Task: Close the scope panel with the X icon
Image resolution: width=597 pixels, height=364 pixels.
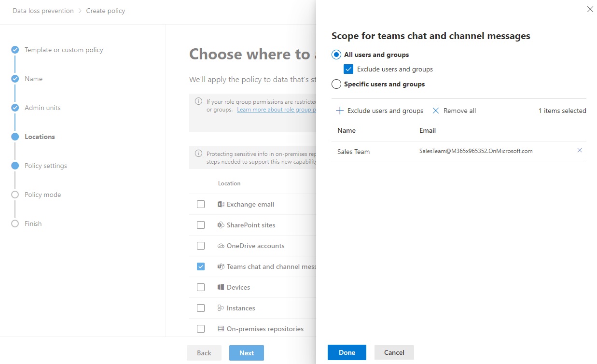Action: click(x=590, y=9)
